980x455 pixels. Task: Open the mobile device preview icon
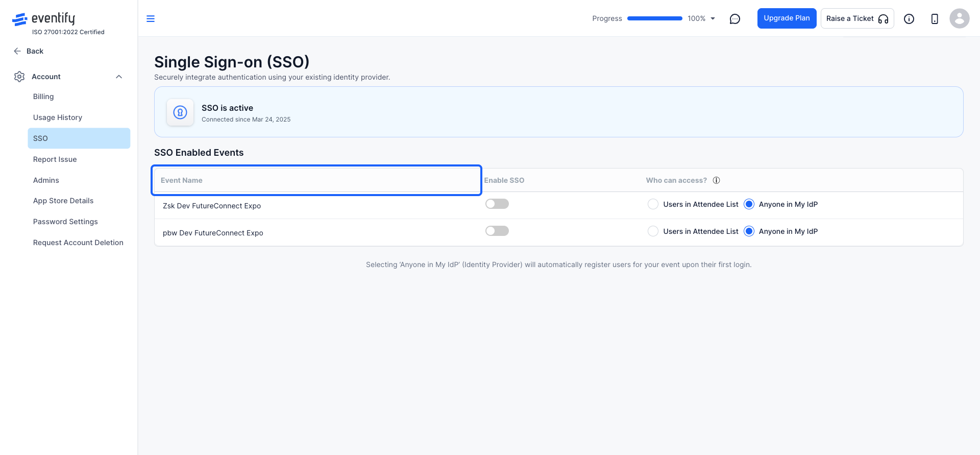pyautogui.click(x=935, y=19)
